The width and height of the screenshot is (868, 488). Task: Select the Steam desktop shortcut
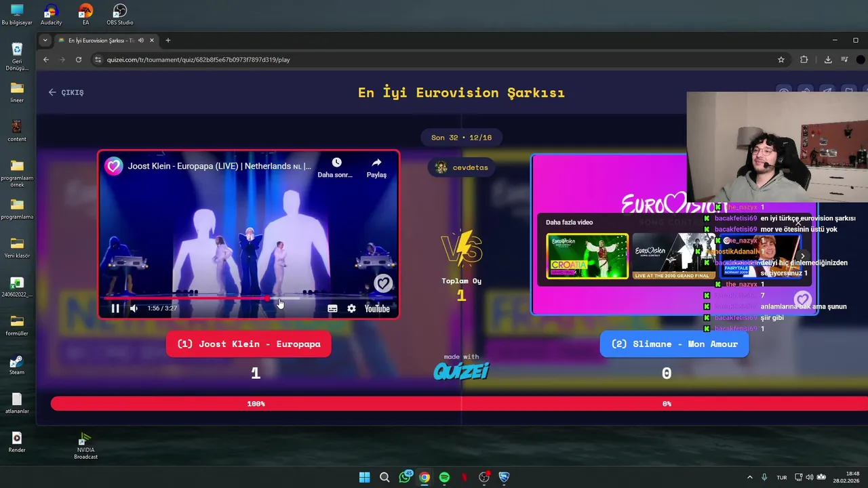[x=17, y=365]
